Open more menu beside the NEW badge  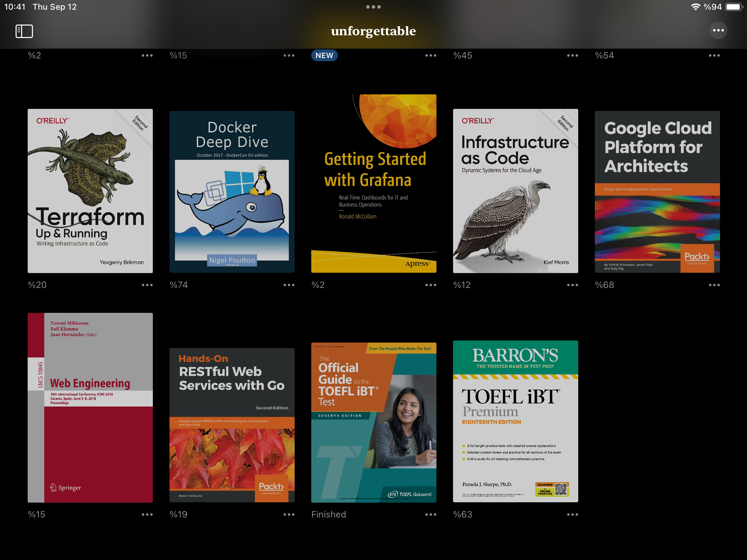point(431,56)
